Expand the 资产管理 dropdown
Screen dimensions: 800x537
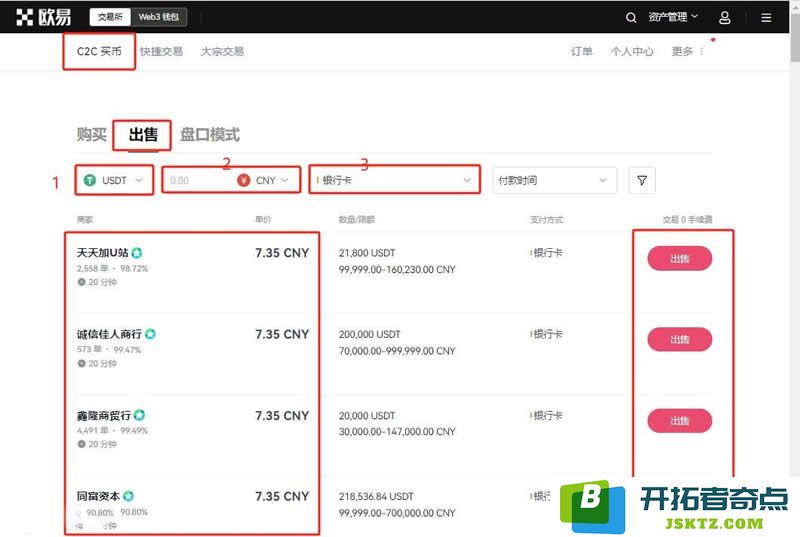673,17
